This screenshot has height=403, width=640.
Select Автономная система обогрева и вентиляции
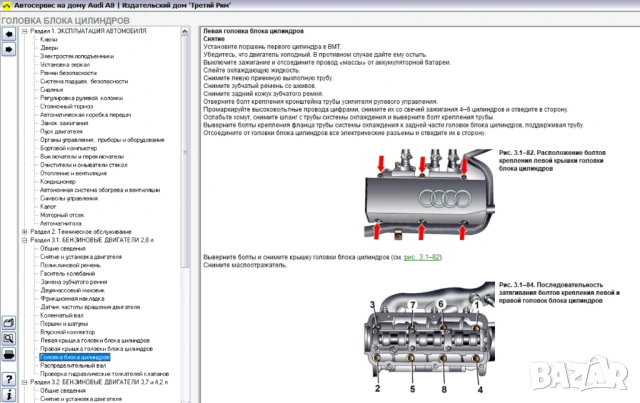(100, 190)
